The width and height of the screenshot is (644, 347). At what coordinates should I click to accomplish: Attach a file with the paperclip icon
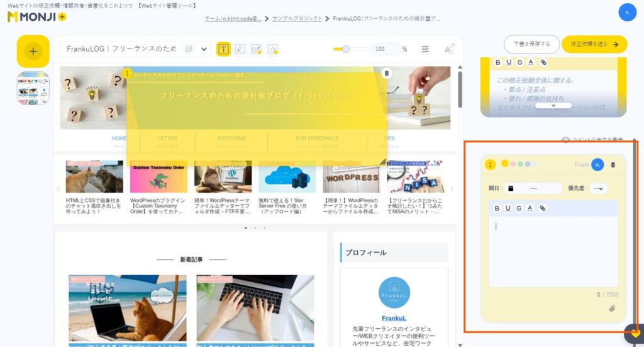tap(612, 309)
